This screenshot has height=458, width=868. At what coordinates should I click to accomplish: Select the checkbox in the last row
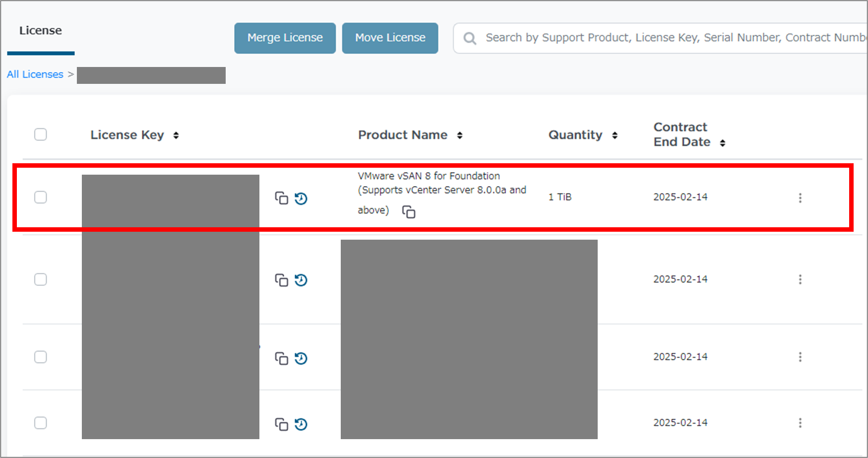[x=41, y=423]
